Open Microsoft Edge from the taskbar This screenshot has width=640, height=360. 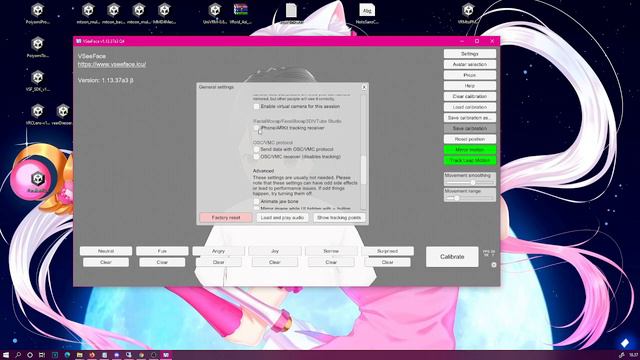(x=67, y=355)
